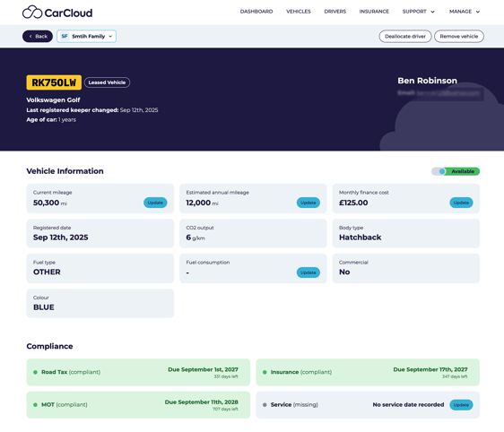
Task: Open the Smith Family account dropdown
Action: tap(86, 36)
